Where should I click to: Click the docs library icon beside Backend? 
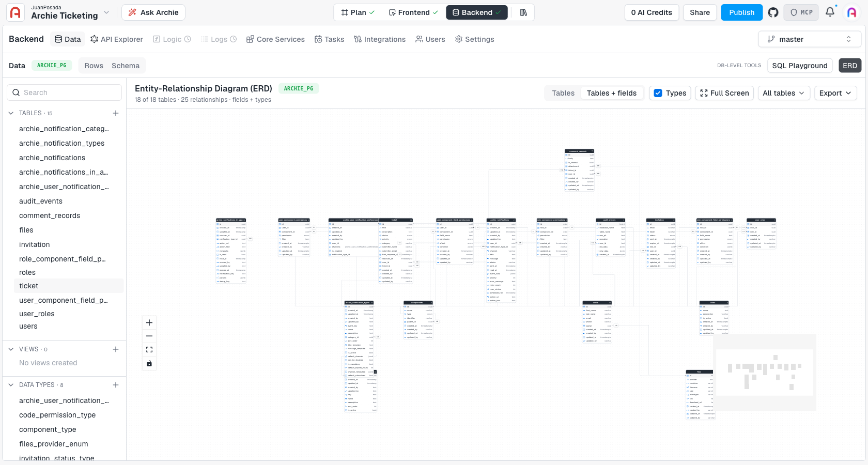(x=523, y=12)
